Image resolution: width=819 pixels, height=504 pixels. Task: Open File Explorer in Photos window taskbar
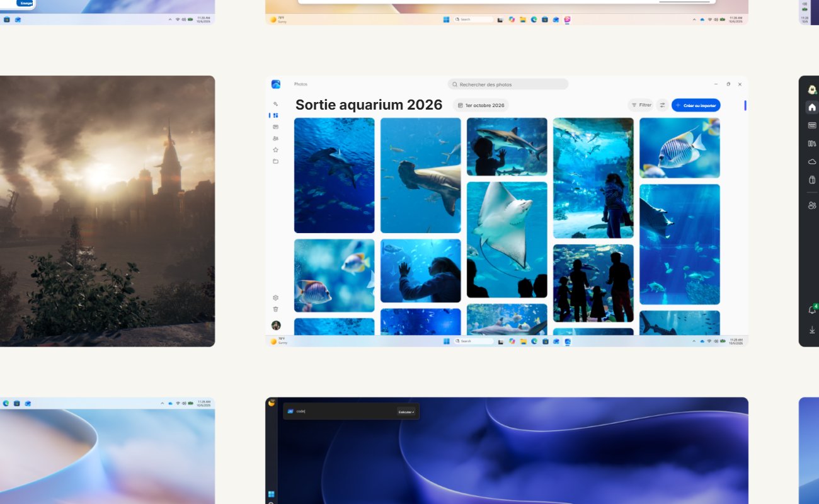[x=523, y=341]
